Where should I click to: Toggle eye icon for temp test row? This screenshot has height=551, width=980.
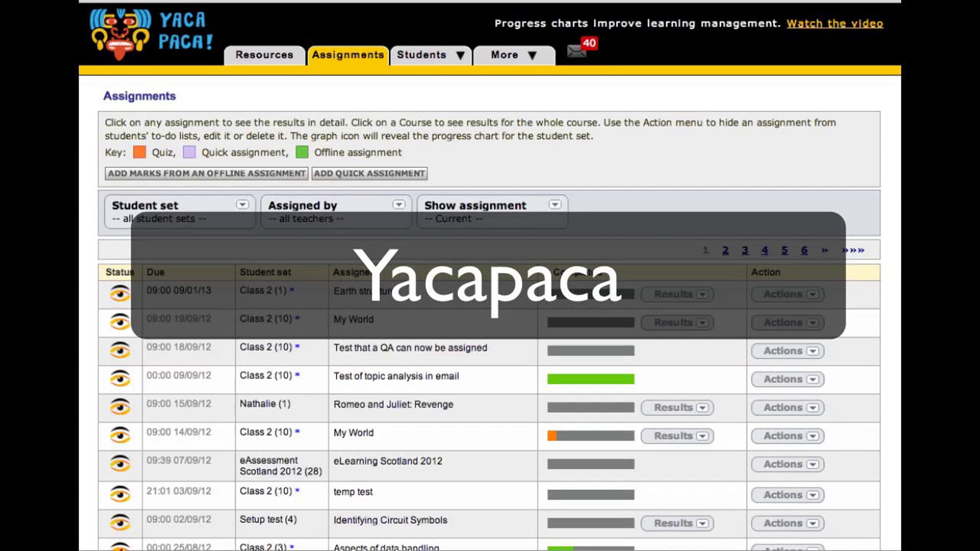point(120,494)
